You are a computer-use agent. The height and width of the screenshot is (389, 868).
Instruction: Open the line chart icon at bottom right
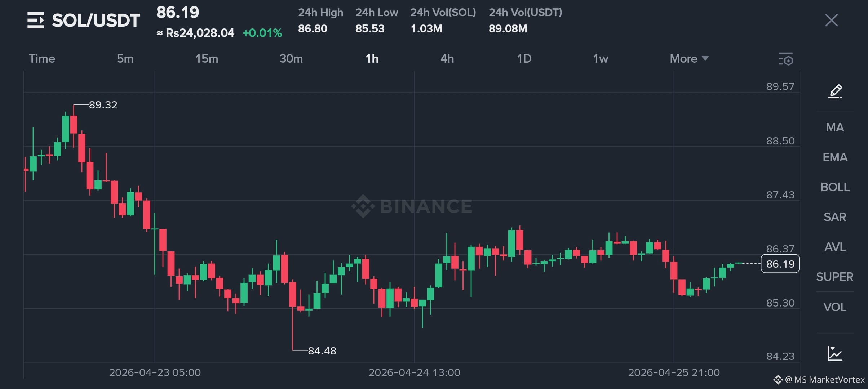pos(835,353)
